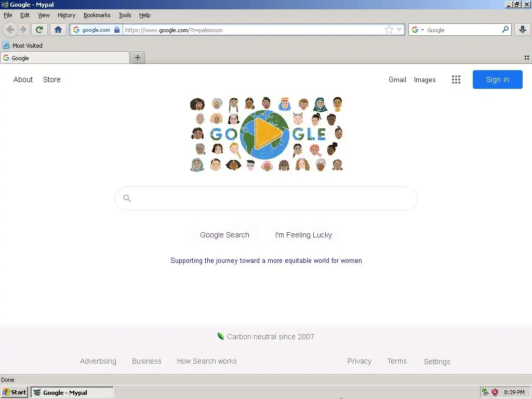Click the magnifier icon in browser search box
532x399 pixels.
[505, 30]
